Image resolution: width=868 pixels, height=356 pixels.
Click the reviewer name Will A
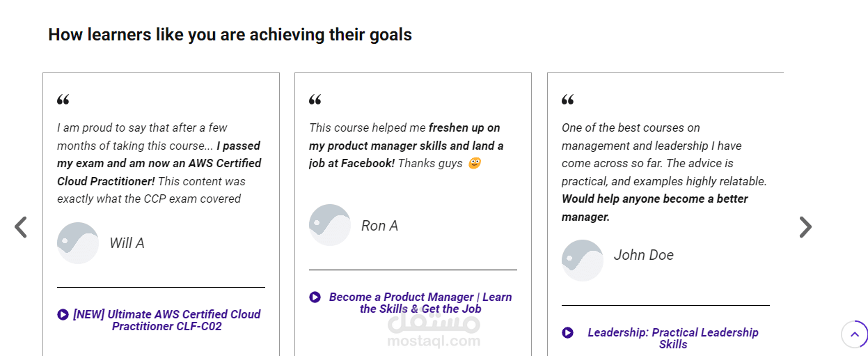(127, 243)
